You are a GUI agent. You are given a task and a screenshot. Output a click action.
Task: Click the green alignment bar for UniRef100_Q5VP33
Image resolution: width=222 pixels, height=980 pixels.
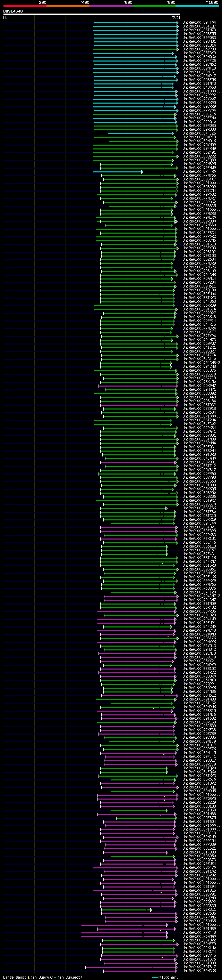(x=136, y=49)
